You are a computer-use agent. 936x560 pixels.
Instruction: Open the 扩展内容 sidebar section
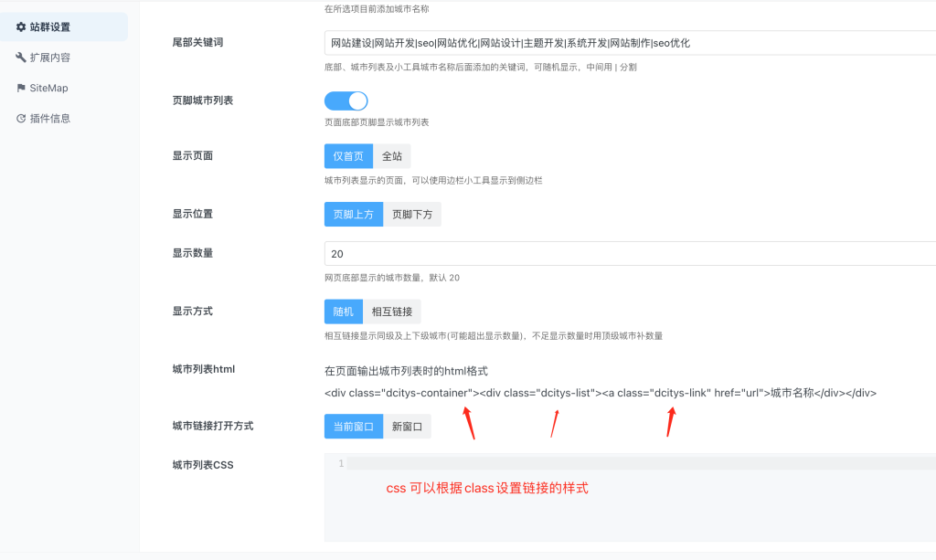point(49,58)
